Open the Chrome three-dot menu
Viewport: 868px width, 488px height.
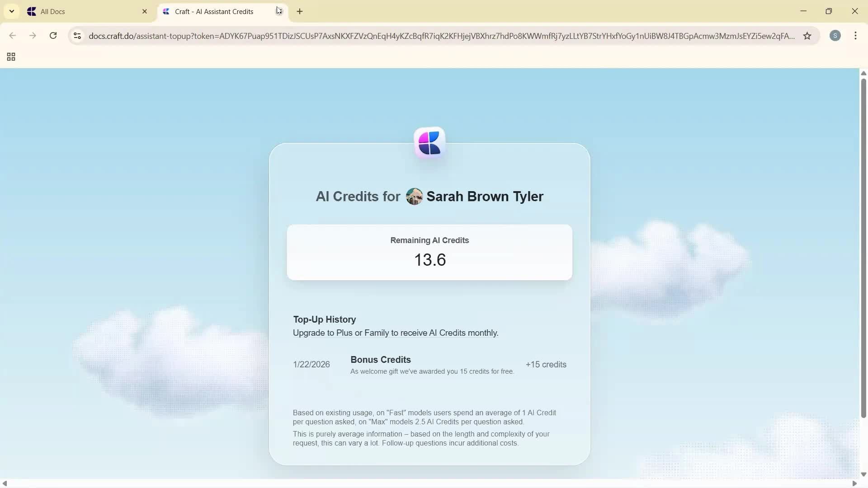[856, 36]
